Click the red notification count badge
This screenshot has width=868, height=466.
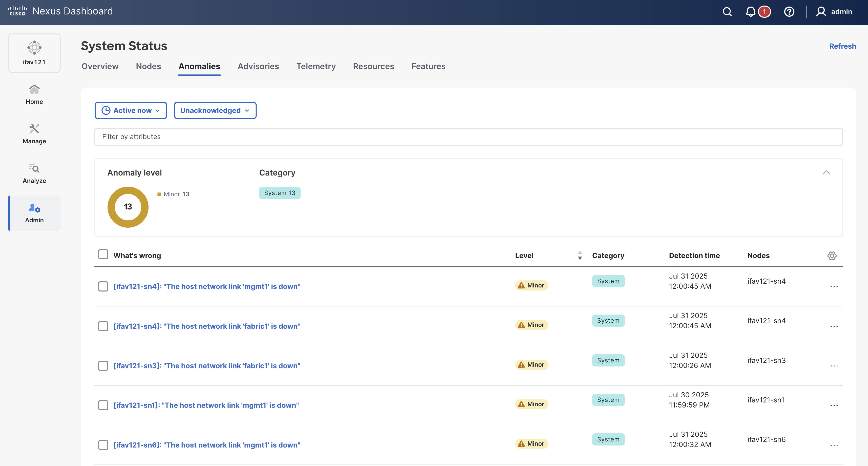[764, 12]
